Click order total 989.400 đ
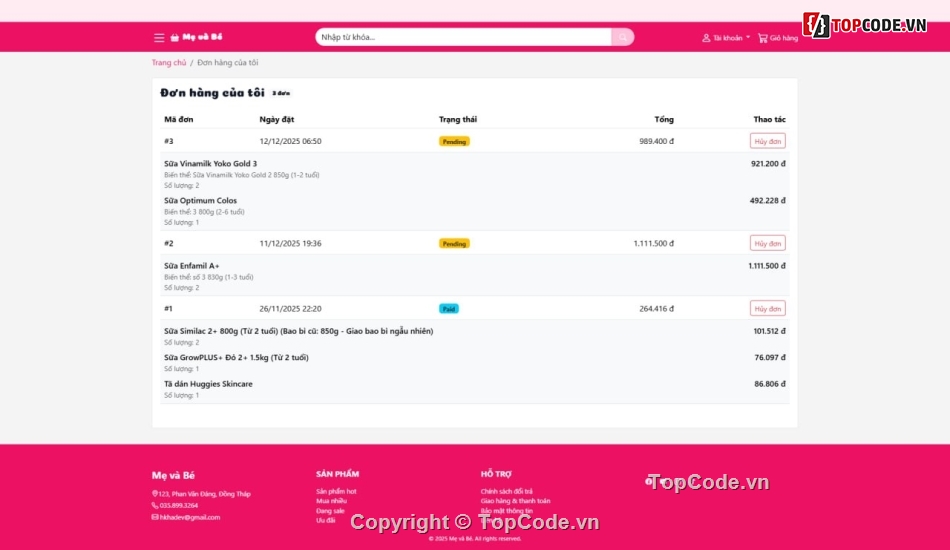Image resolution: width=950 pixels, height=550 pixels. tap(656, 141)
